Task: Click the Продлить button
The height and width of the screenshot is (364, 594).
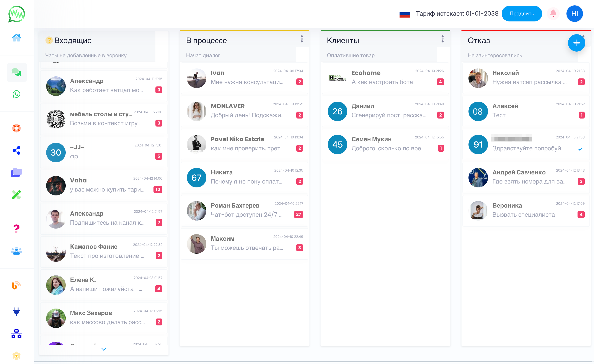Action: (521, 13)
